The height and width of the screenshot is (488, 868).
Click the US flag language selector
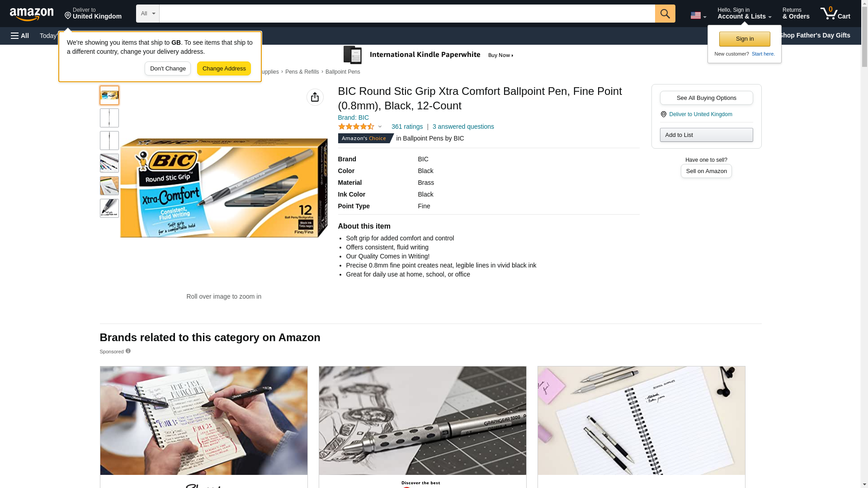pyautogui.click(x=698, y=15)
